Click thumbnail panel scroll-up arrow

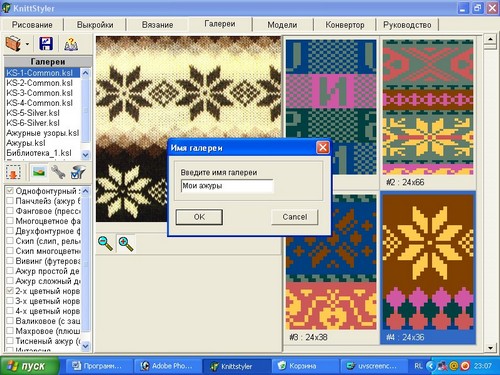[490, 39]
